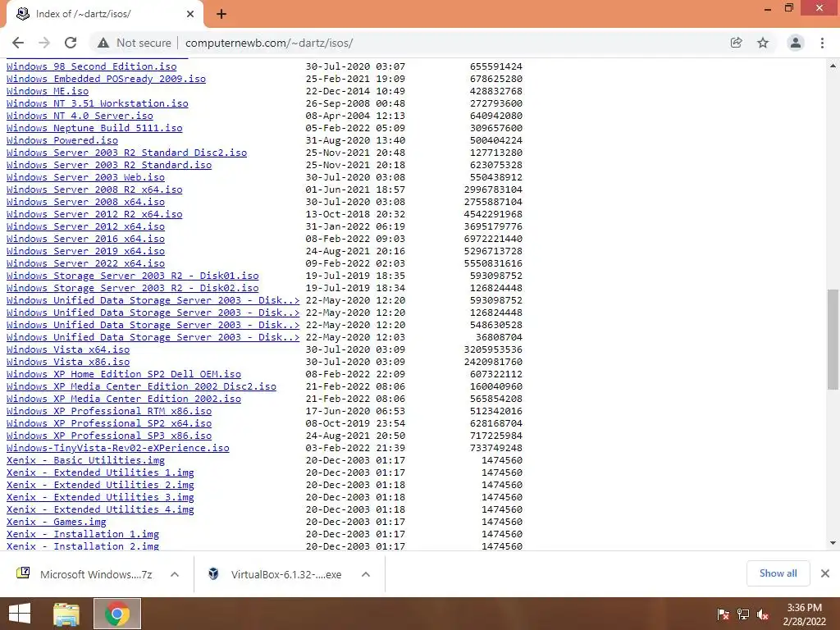Click Windows Storage Server 2003 R2 - Disk01.iso
This screenshot has width=840, height=630.
(133, 276)
